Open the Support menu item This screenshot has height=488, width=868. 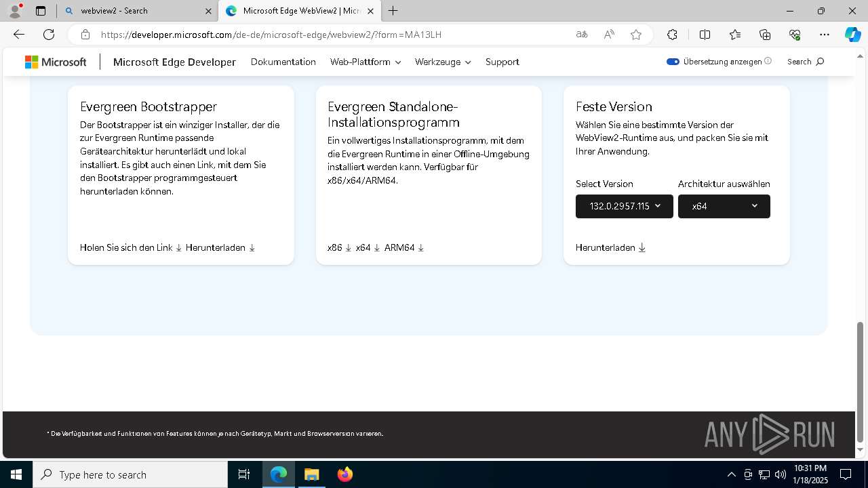coord(502,62)
